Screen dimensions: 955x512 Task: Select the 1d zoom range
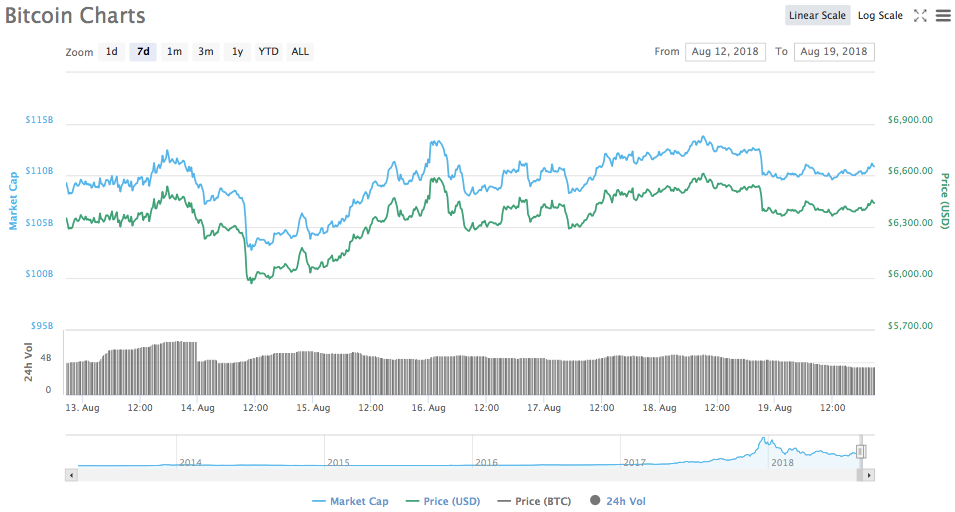pyautogui.click(x=111, y=52)
